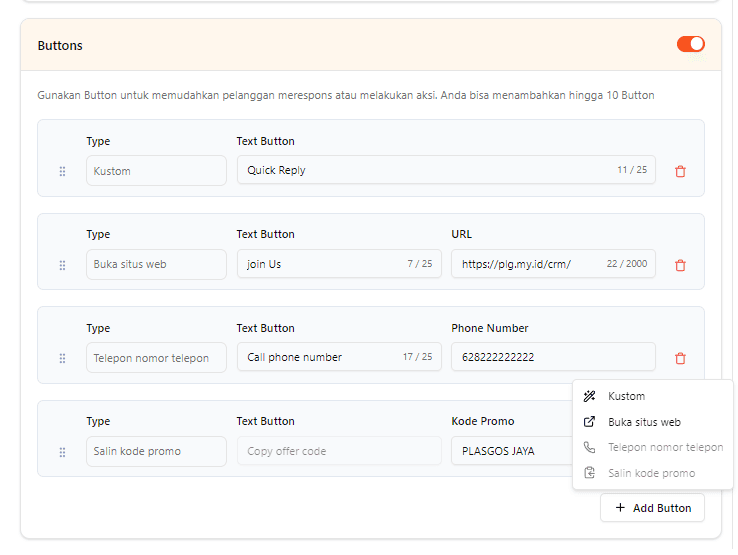Click drag handle for Salin kode promo row

62,452
